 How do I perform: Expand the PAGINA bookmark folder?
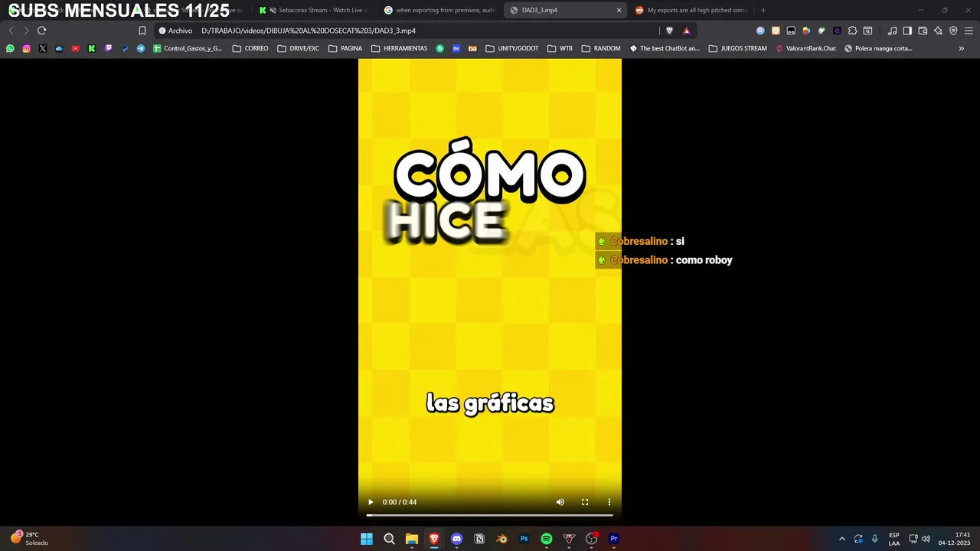coord(345,48)
